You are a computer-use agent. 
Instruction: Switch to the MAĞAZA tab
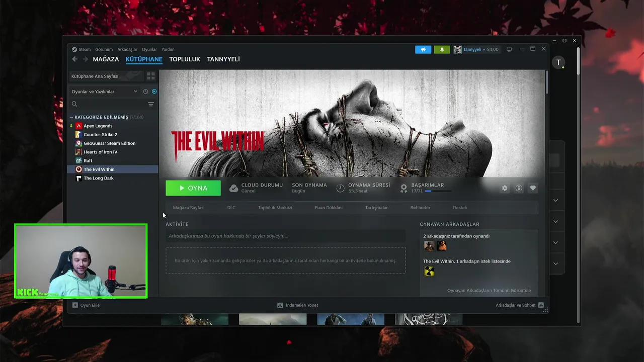pos(106,59)
